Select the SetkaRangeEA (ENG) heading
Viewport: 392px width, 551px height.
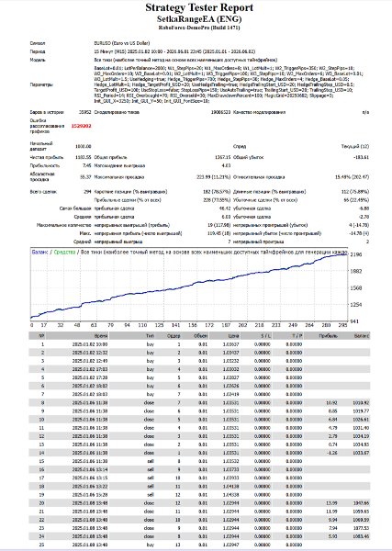[x=199, y=19]
